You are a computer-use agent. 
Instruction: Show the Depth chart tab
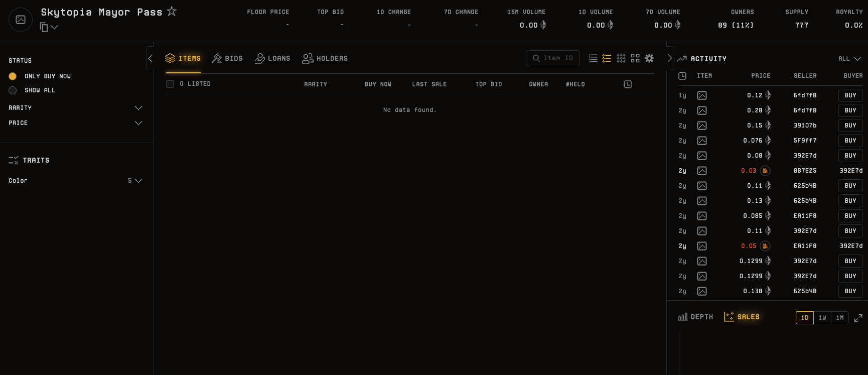[x=695, y=317]
